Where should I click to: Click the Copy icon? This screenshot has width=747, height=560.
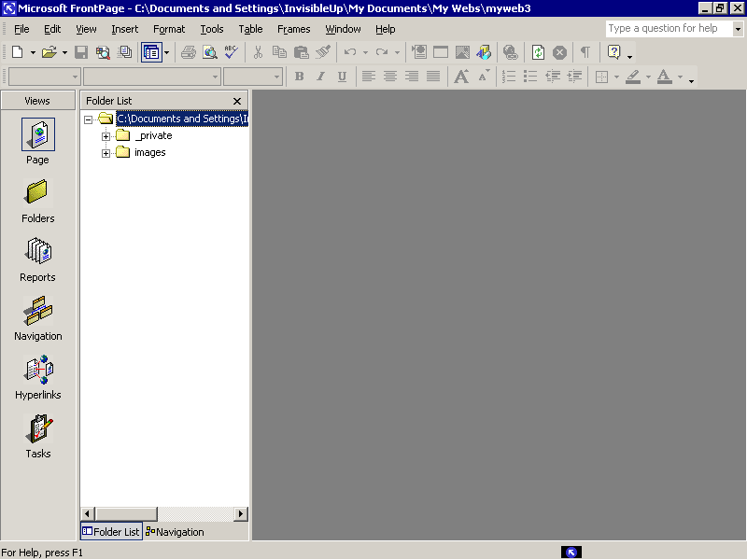click(279, 52)
